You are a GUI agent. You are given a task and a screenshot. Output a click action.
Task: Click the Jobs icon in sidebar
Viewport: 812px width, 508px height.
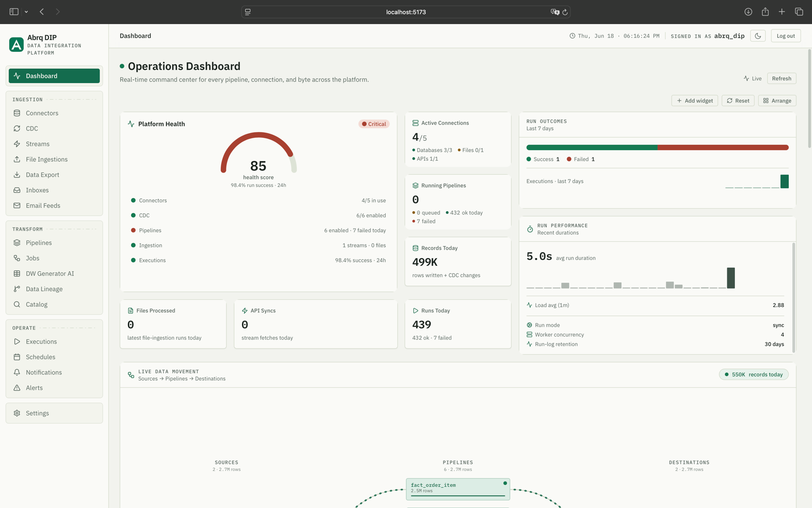coord(17,258)
